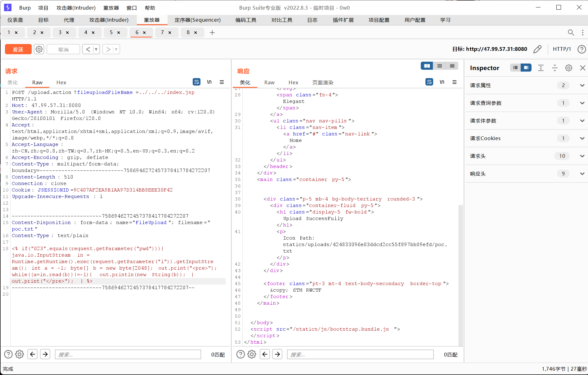This screenshot has width=588, height=375.
Task: Go to previous match in response search
Action: (x=265, y=354)
